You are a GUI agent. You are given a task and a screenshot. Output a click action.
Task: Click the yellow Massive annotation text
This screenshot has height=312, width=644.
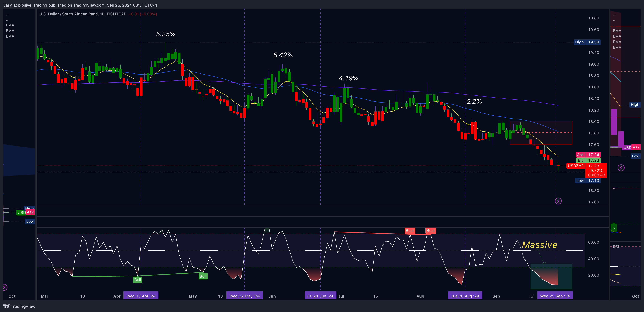[540, 245]
